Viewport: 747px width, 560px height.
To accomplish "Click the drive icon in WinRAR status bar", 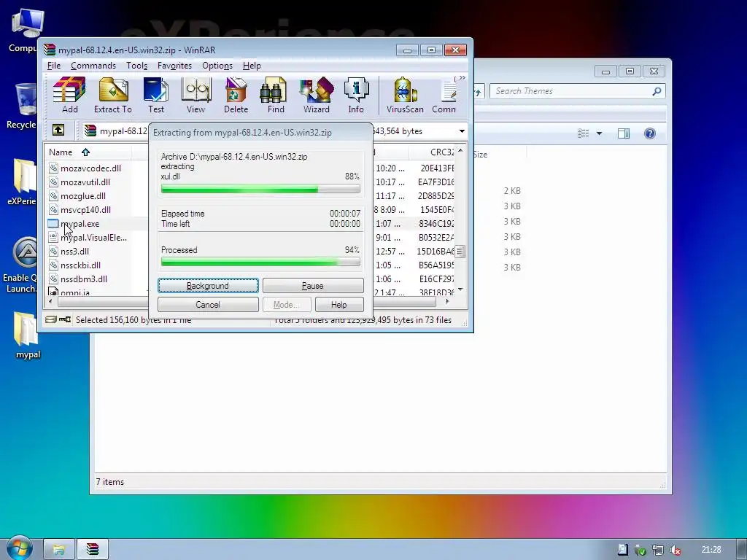I will coord(51,319).
